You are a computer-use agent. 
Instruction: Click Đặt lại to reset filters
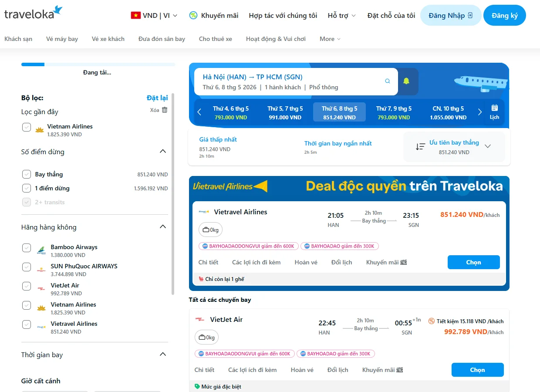click(x=157, y=98)
